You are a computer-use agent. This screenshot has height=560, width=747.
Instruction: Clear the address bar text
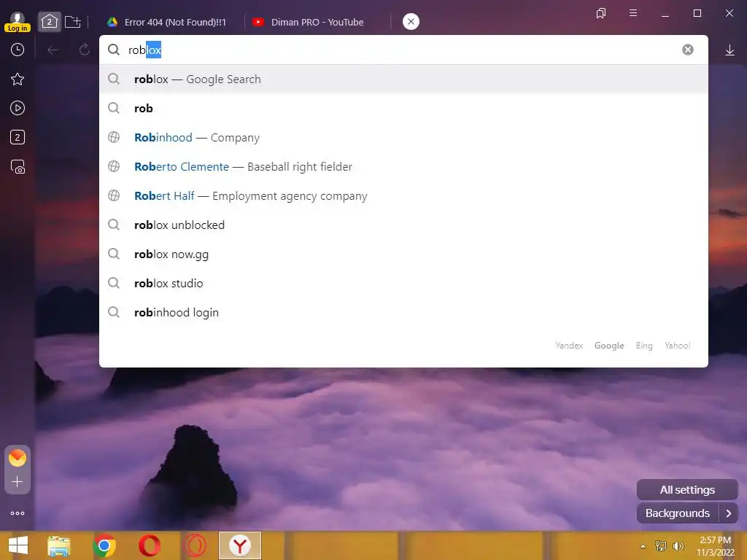point(687,50)
